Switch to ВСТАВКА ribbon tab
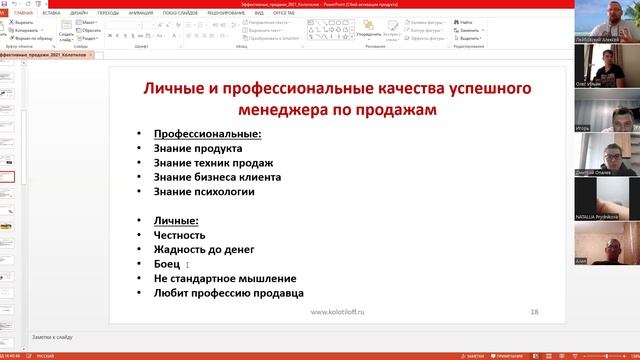This screenshot has height=360, width=640. coord(51,13)
